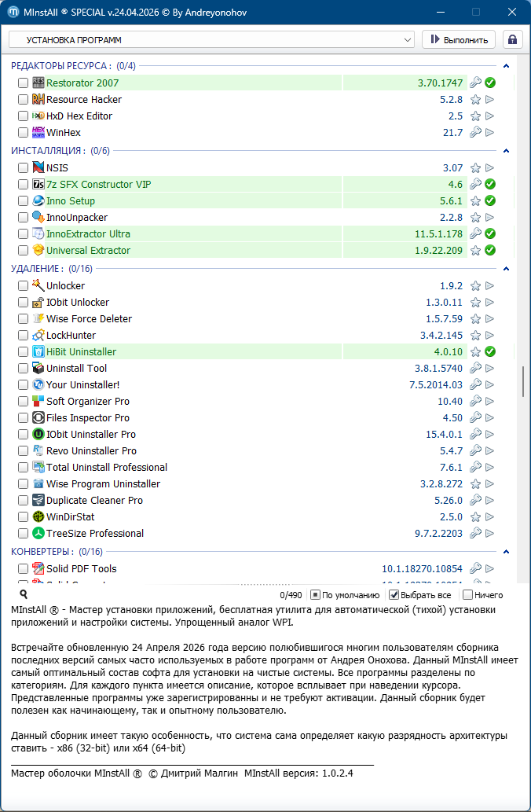Click the star icon for Resource Hacker
The image size is (531, 812).
point(475,100)
